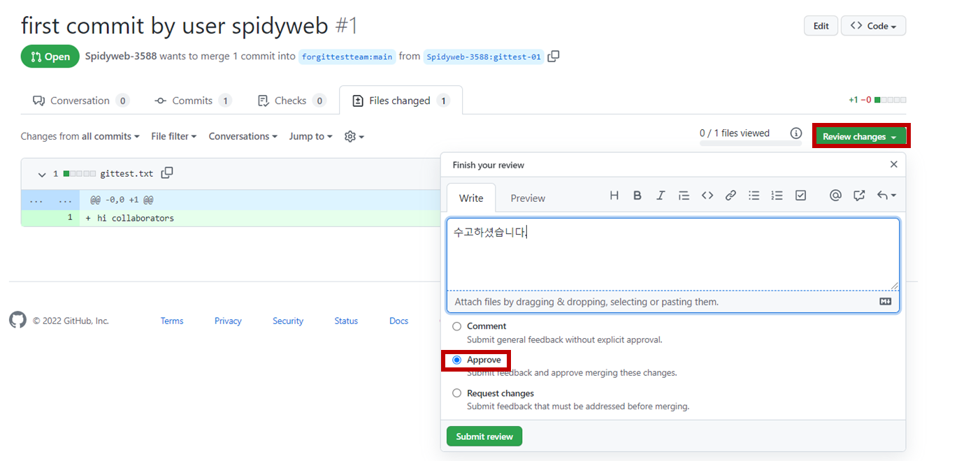The image size is (980, 461).
Task: Open the Spidyweb-3588:gittest-01 branch link
Action: click(484, 57)
